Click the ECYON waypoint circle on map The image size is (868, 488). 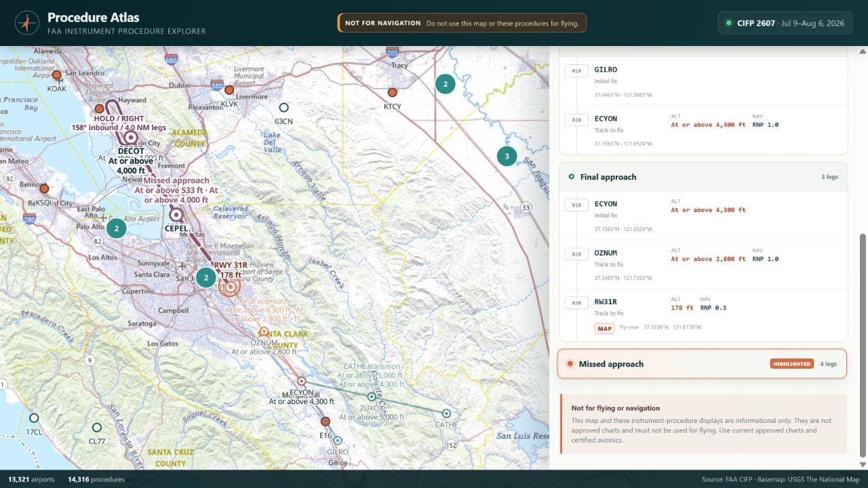(x=302, y=381)
